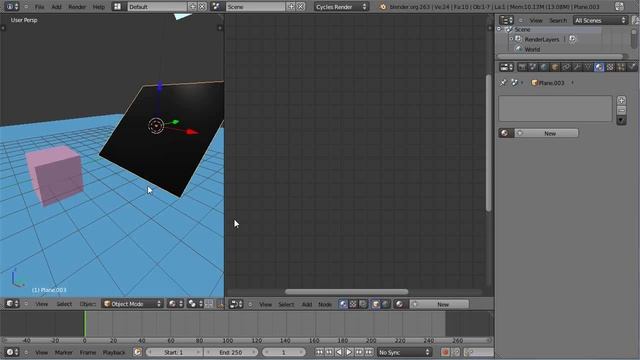Toggle pin ID in properties panel

pyautogui.click(x=503, y=82)
